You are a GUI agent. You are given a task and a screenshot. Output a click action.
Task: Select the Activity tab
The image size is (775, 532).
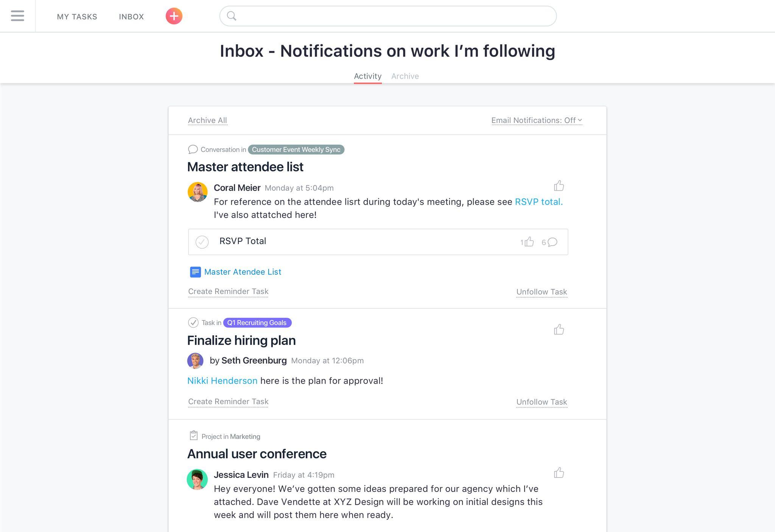(x=367, y=75)
